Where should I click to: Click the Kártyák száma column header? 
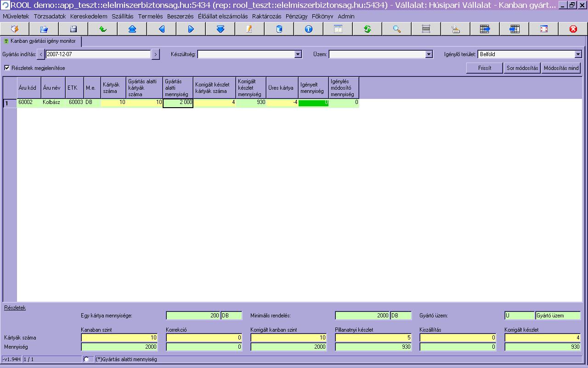pyautogui.click(x=113, y=87)
